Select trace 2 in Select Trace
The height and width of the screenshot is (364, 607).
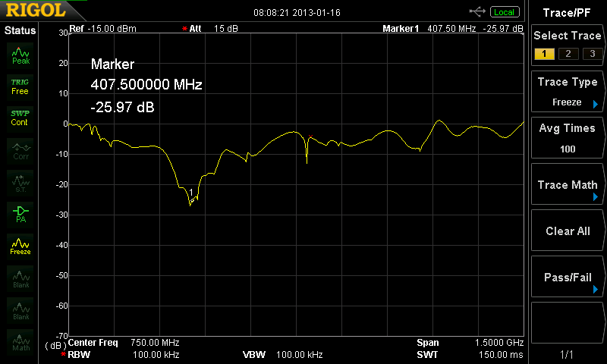[x=568, y=54]
